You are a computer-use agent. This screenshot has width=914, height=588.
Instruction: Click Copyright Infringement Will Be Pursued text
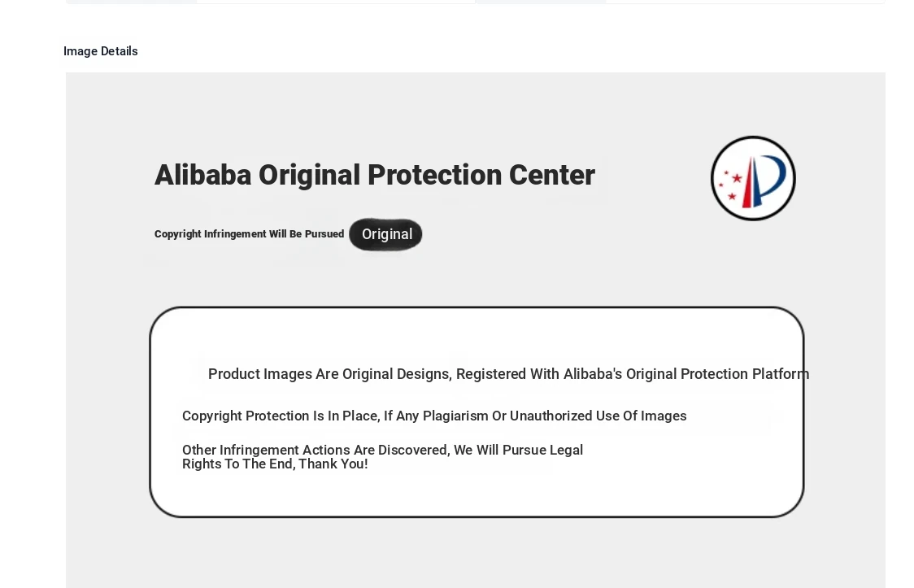[250, 233]
